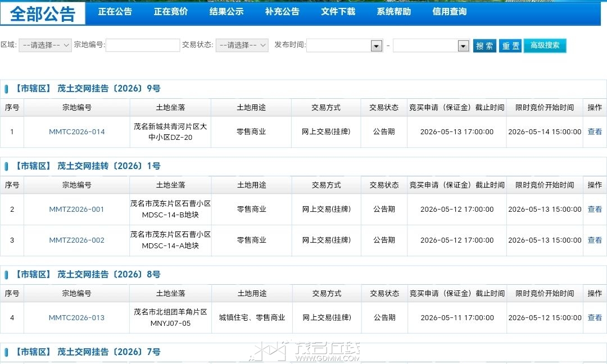Open parcel link MMTC2026-014
The width and height of the screenshot is (607, 364).
coord(76,132)
